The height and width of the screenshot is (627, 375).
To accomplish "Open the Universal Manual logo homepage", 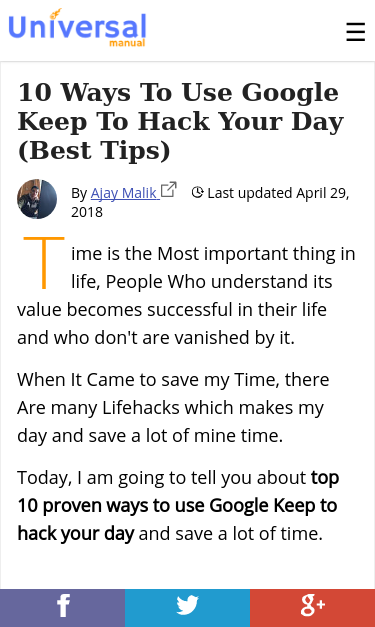I will pos(77,27).
